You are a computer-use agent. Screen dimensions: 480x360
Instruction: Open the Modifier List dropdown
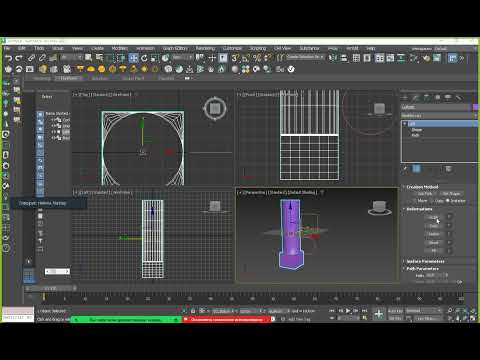[x=439, y=115]
